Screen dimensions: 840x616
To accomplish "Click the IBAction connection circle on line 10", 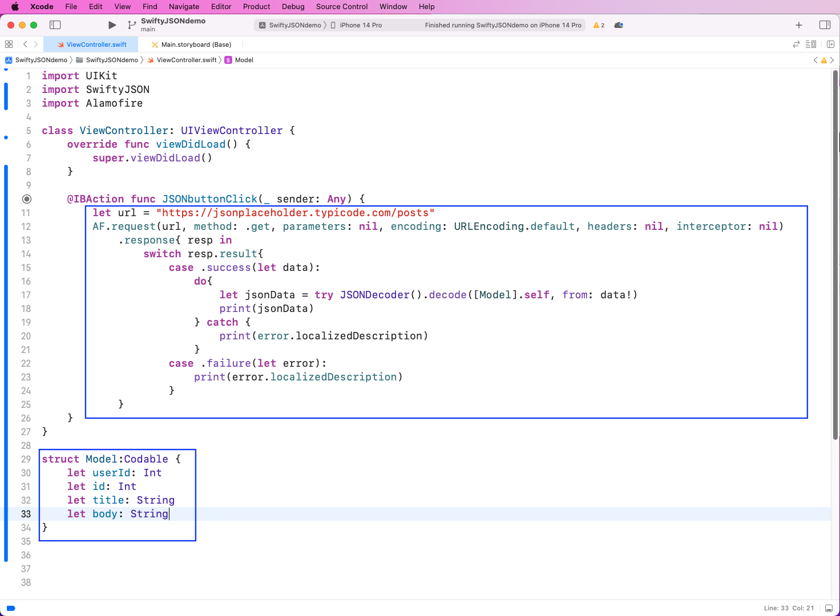I will [x=26, y=199].
